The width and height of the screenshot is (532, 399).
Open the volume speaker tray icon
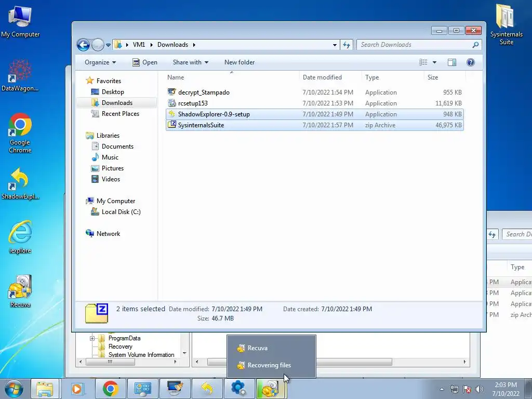click(479, 390)
